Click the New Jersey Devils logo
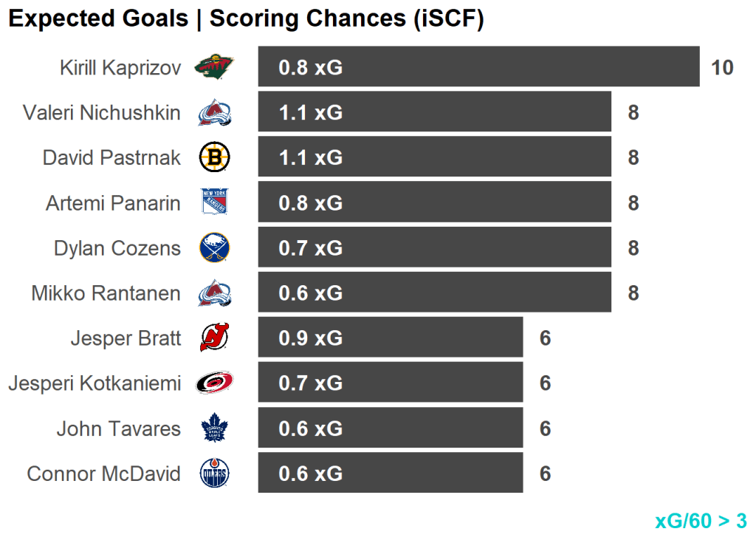 pyautogui.click(x=214, y=338)
